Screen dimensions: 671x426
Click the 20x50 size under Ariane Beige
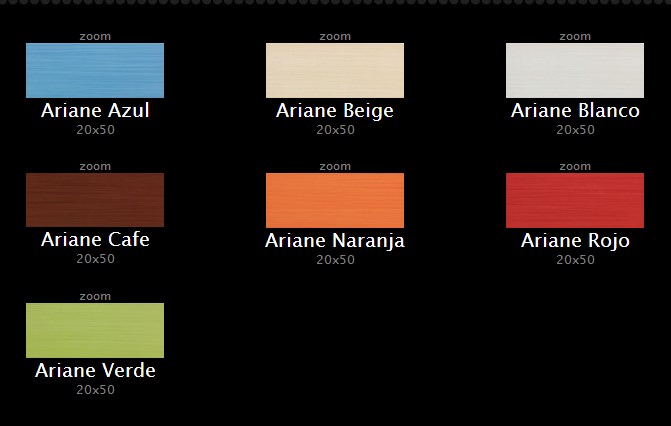coord(336,130)
